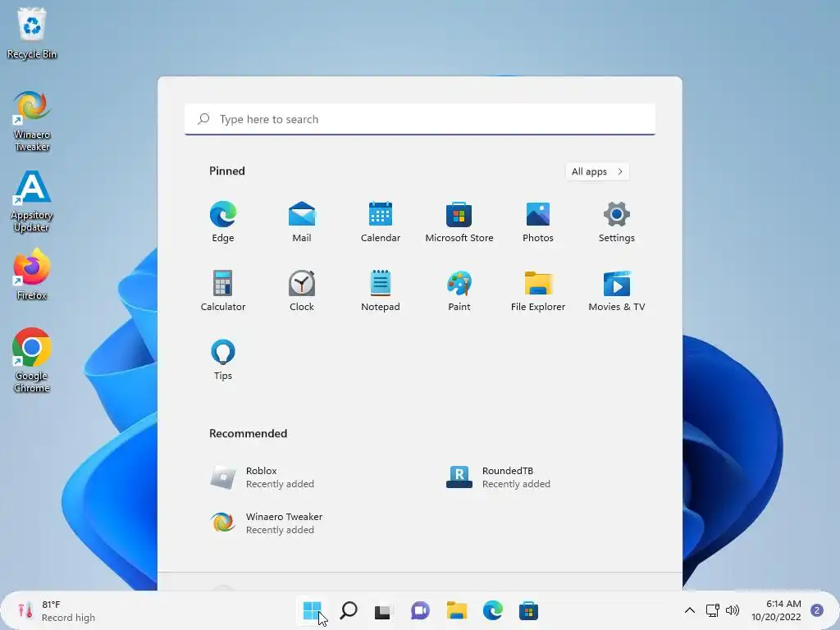Viewport: 840px width, 630px height.
Task: Open the Clock app
Action: 302,291
